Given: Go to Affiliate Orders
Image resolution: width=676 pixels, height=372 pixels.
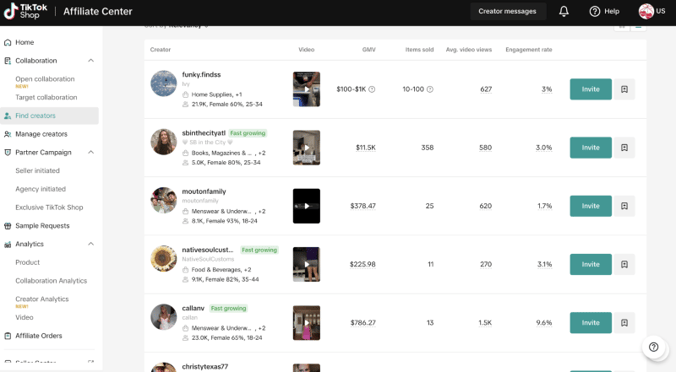Looking at the screenshot, I should (39, 336).
